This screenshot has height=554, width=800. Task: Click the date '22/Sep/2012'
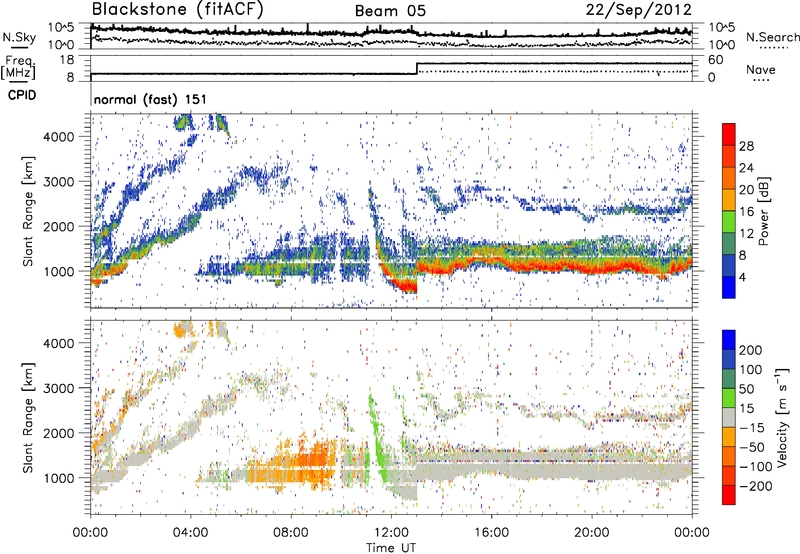click(639, 10)
